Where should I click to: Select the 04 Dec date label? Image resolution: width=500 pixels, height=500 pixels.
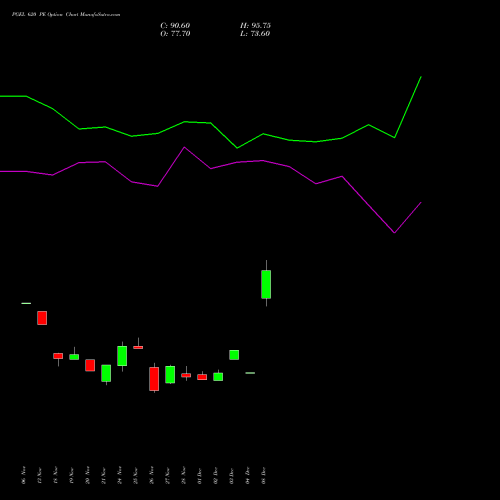coord(248,475)
